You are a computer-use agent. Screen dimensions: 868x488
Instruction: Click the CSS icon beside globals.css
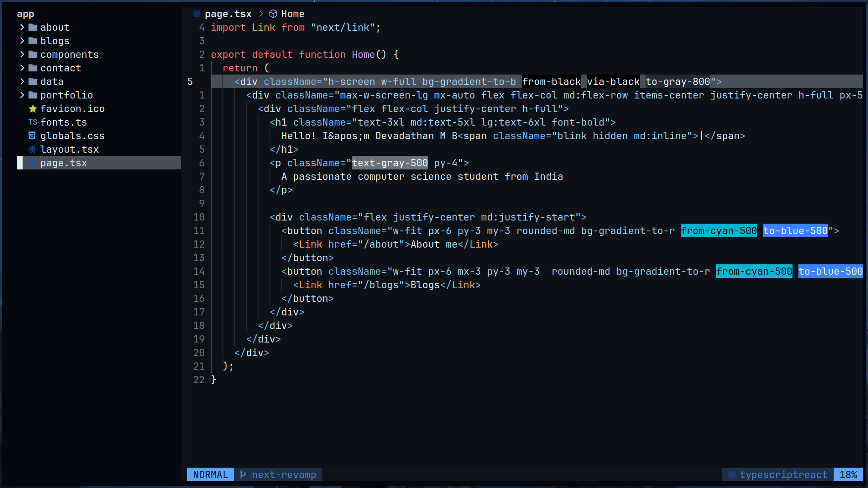pos(32,136)
